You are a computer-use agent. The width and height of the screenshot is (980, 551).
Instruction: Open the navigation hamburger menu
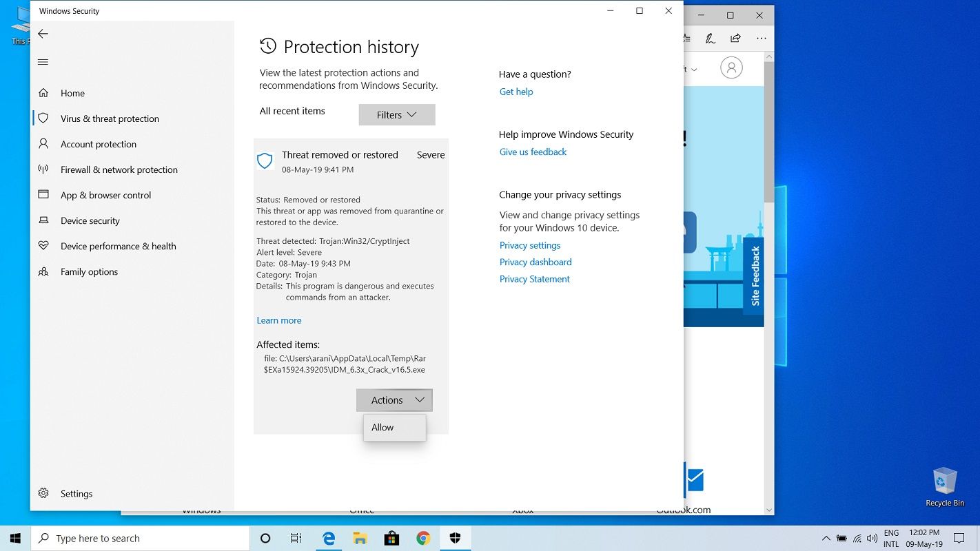43,61
